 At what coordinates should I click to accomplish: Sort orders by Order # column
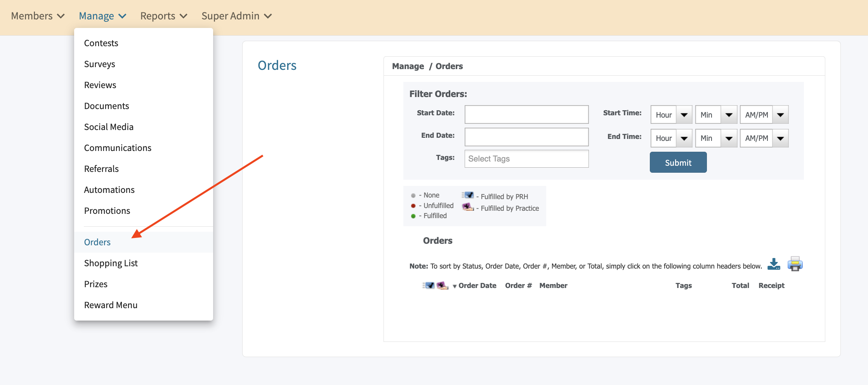(518, 286)
